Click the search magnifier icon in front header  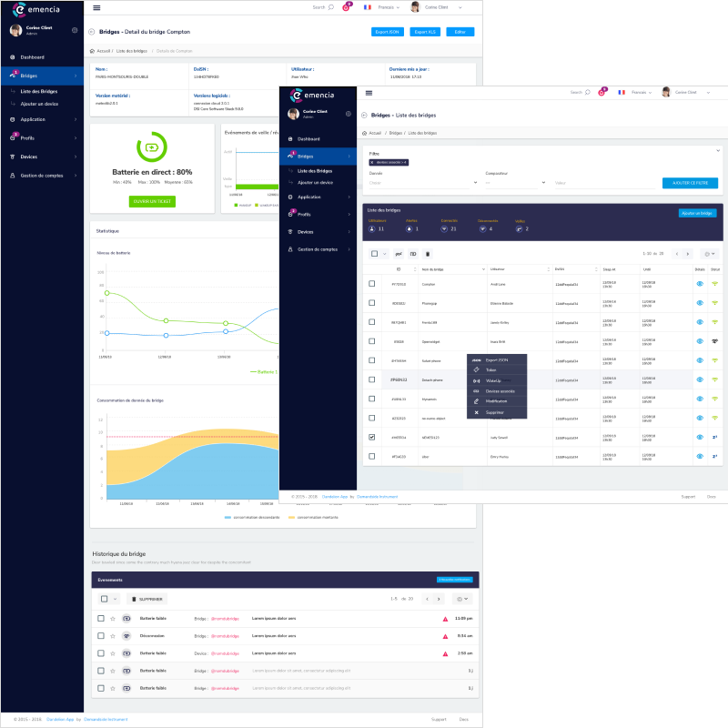tap(589, 93)
